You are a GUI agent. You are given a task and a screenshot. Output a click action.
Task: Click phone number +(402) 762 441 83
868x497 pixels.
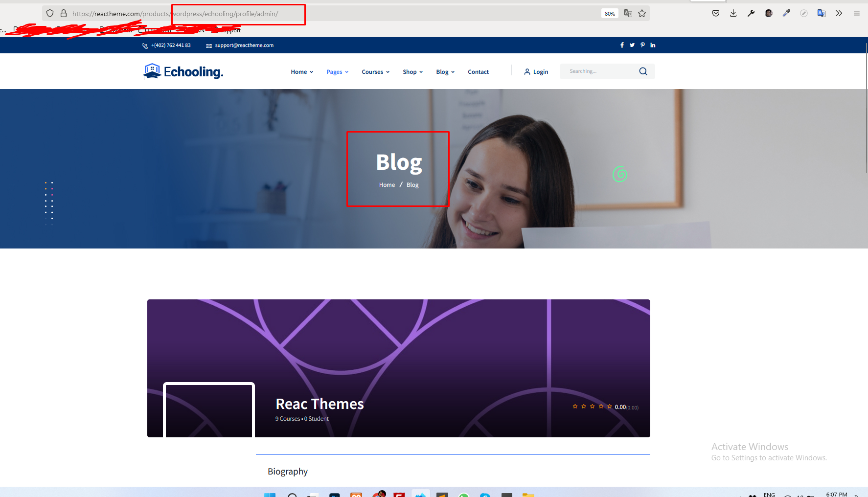point(171,45)
